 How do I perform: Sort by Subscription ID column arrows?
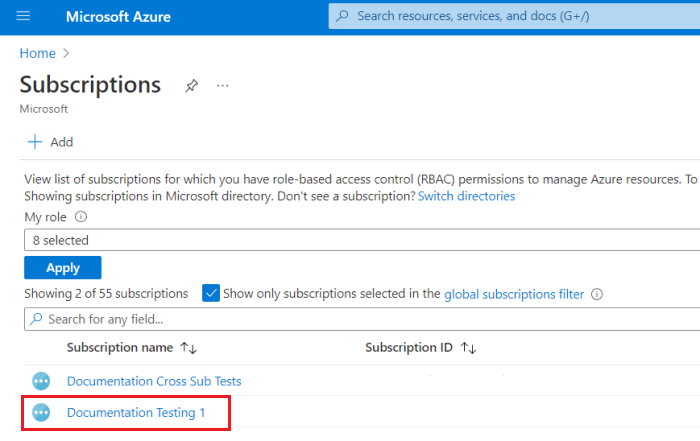point(468,348)
